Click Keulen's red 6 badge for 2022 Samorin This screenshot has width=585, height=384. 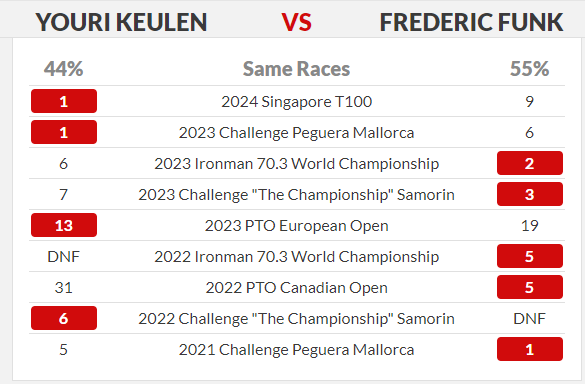(64, 318)
